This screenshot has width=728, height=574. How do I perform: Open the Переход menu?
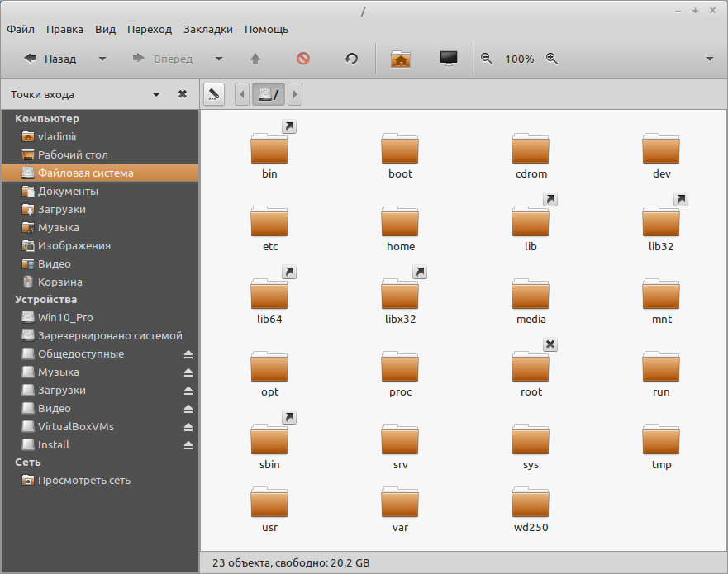150,29
